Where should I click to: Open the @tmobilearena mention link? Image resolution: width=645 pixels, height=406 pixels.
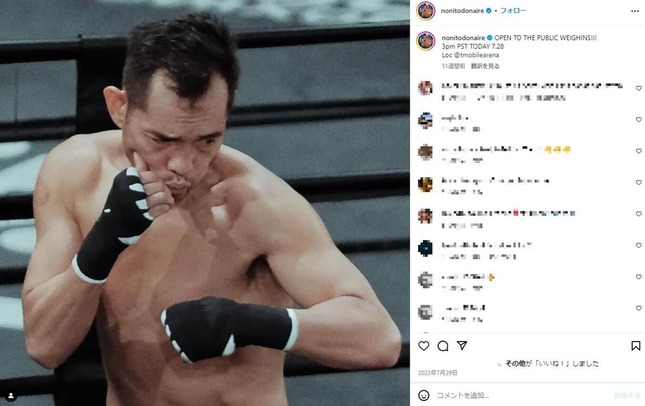tap(476, 55)
